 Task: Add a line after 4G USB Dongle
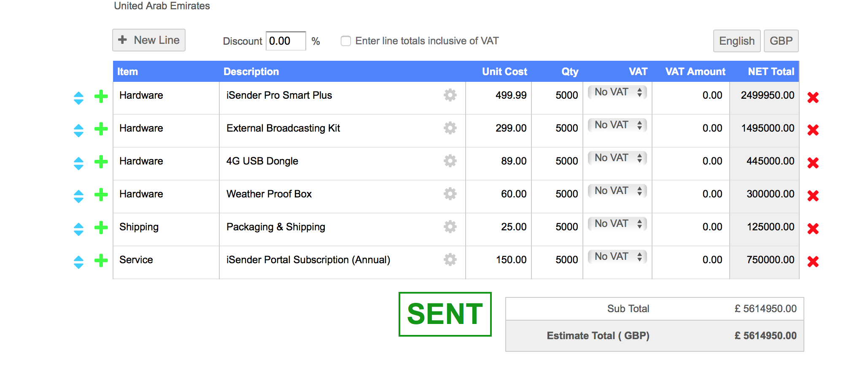[x=101, y=162]
